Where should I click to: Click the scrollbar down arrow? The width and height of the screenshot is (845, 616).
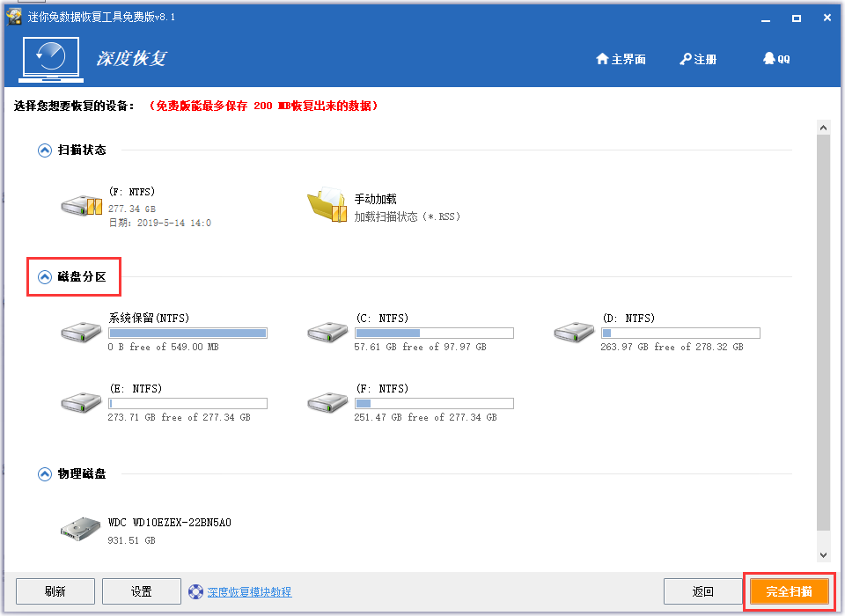pos(823,555)
